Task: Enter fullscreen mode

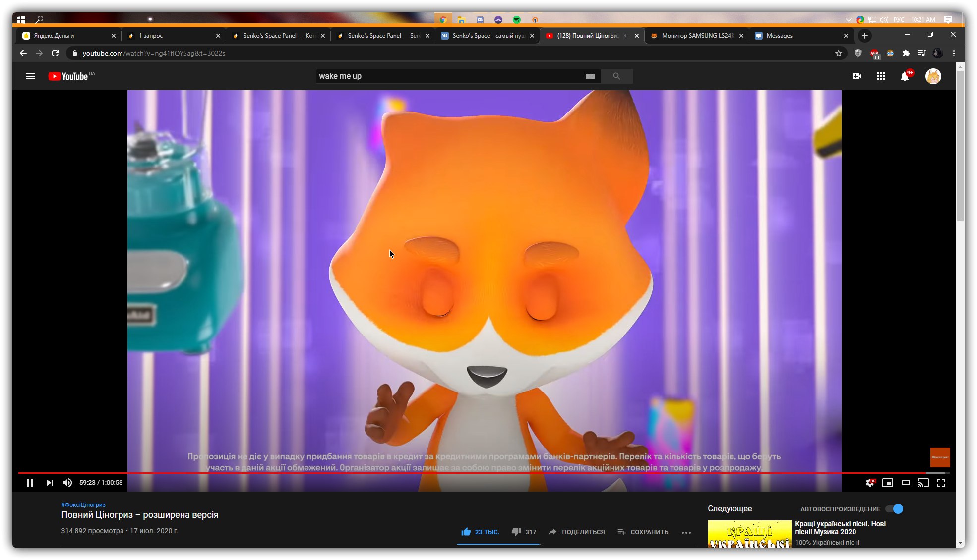Action: point(941,483)
